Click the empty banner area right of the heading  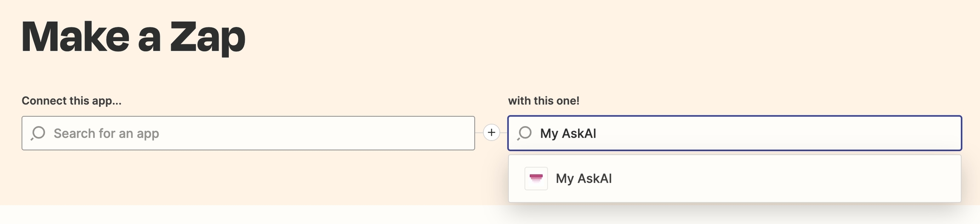click(595, 38)
